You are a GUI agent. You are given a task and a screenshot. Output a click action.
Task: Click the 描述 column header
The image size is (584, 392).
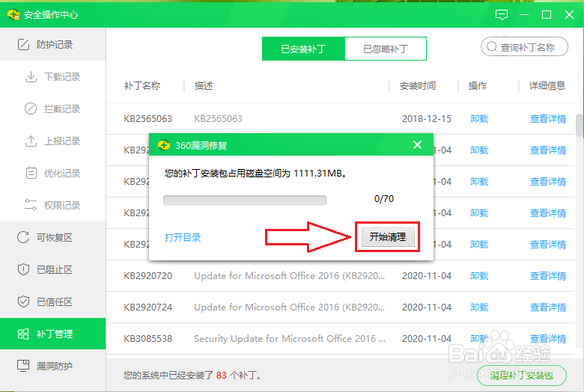(x=204, y=86)
